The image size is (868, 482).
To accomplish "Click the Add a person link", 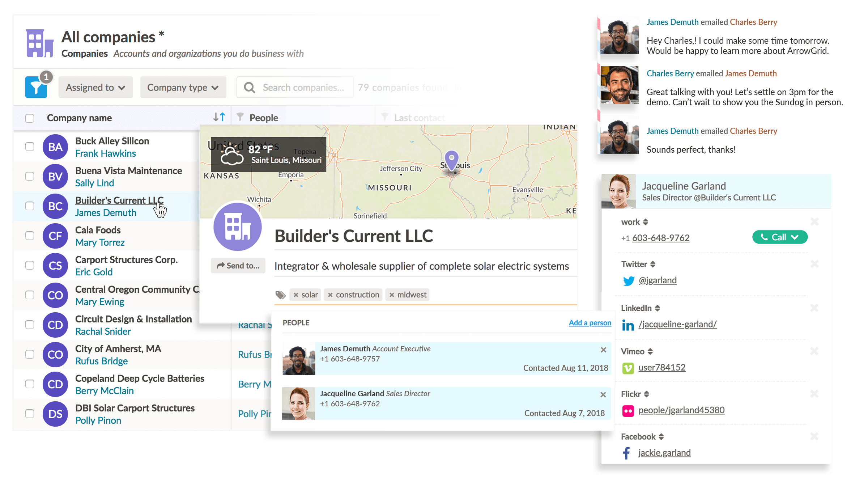I will (590, 322).
